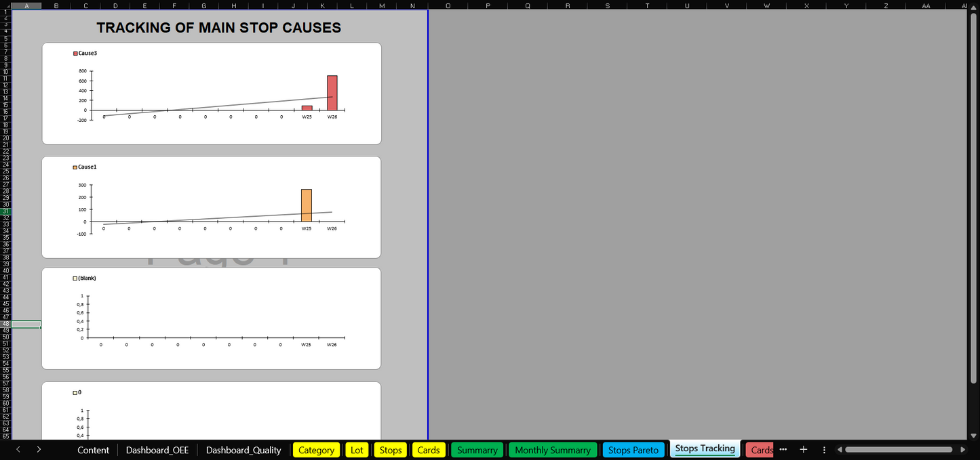Select the yellow Category sheet tab

(316, 451)
